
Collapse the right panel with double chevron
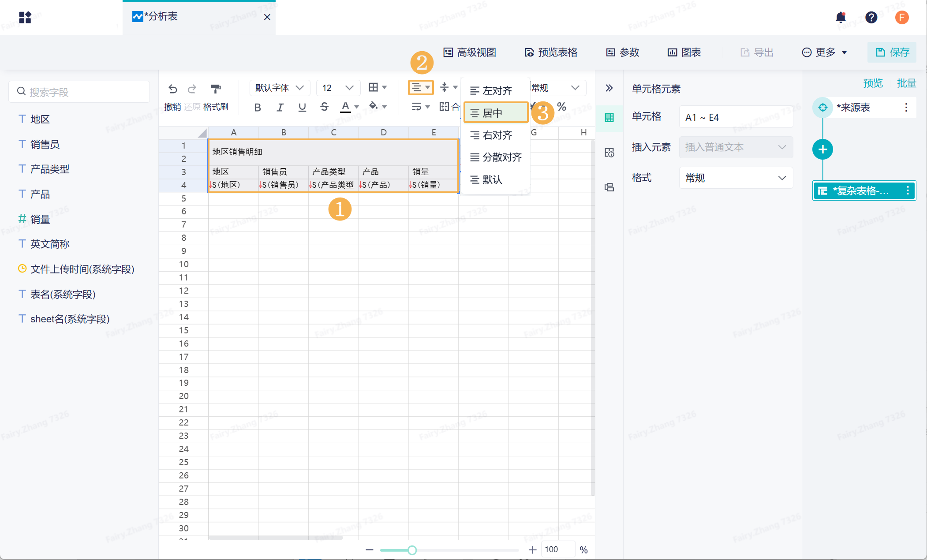pyautogui.click(x=609, y=88)
